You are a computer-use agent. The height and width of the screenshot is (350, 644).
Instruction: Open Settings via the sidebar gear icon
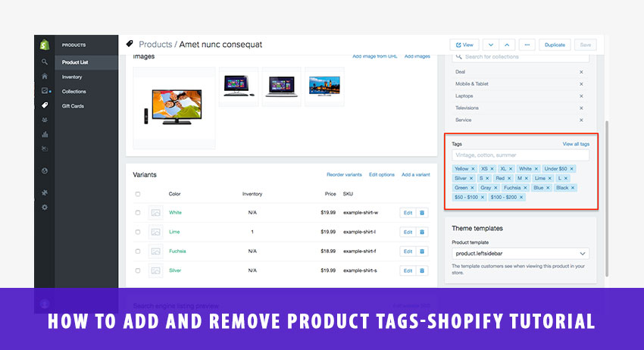(x=45, y=208)
